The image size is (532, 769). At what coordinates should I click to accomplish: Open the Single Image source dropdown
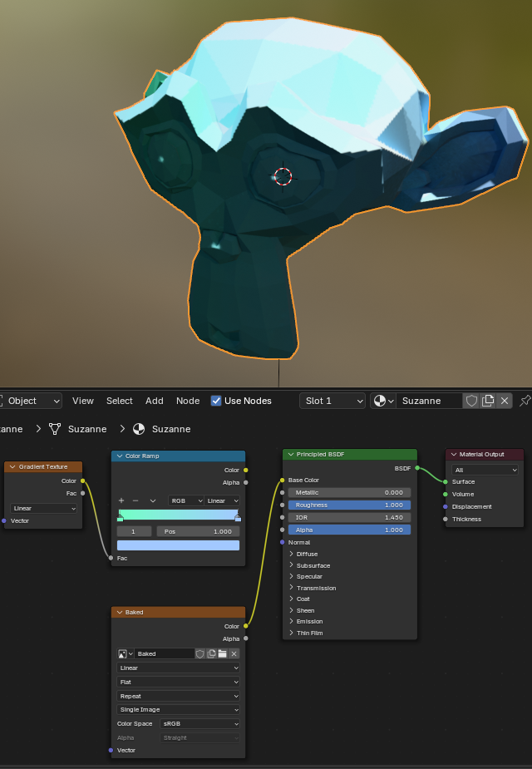[179, 710]
